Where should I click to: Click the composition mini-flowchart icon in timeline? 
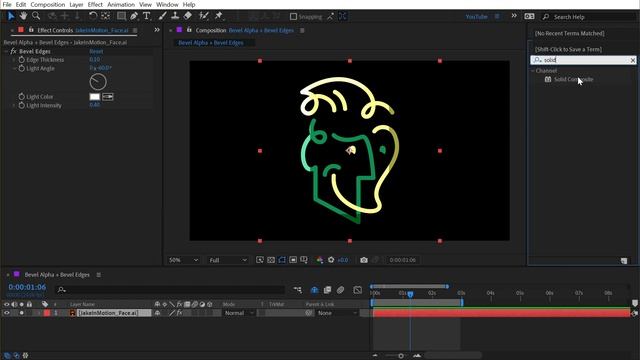[298, 290]
